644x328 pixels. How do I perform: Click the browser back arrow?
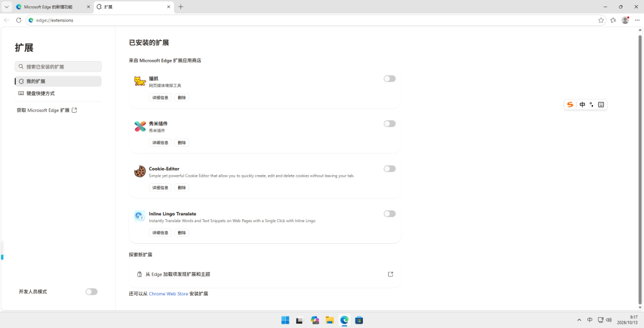click(x=6, y=20)
